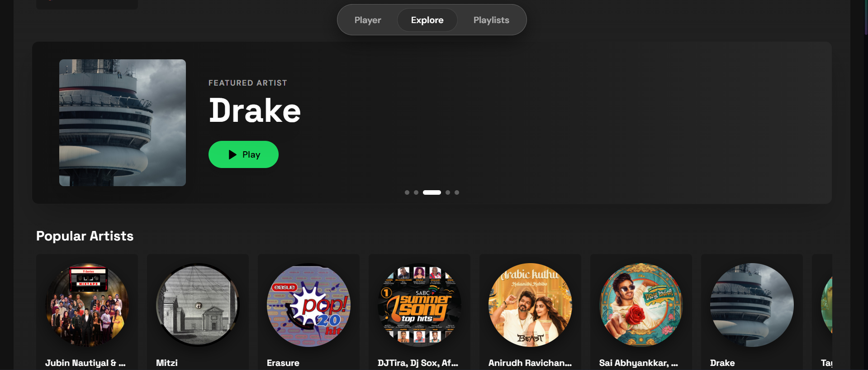Open Drake picture in Popular Artists
This screenshot has height=370, width=868.
click(x=752, y=305)
